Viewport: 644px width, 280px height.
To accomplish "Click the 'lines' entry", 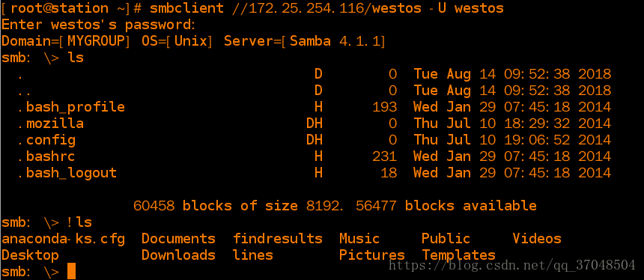I will [253, 255].
